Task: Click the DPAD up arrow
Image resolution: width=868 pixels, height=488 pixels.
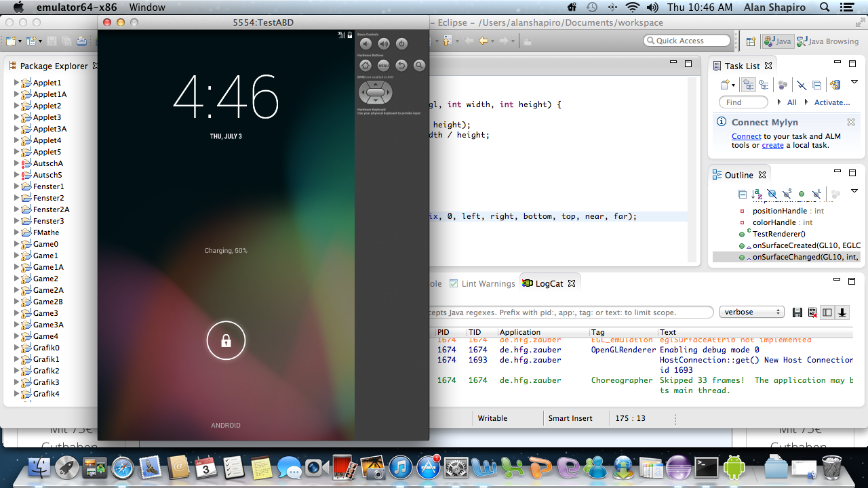Action: point(375,84)
